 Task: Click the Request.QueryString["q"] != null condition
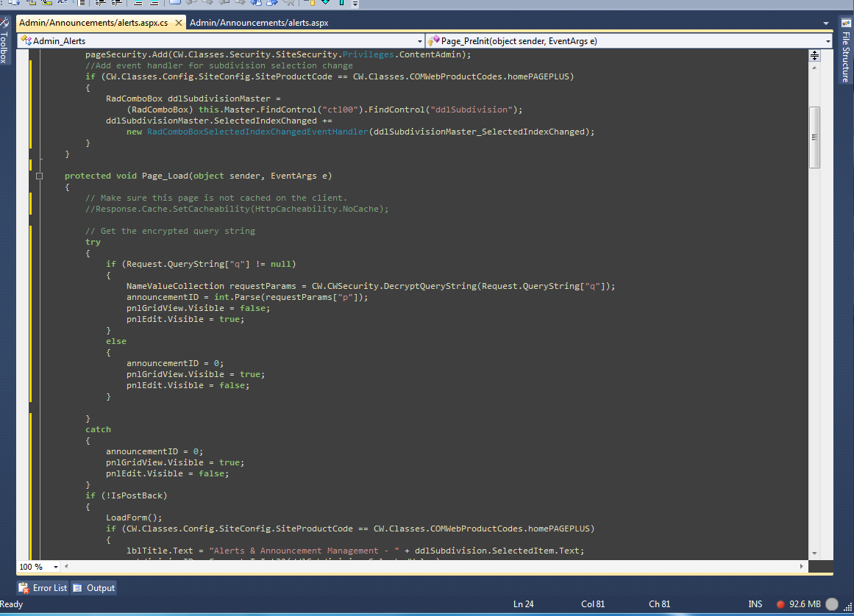click(209, 264)
